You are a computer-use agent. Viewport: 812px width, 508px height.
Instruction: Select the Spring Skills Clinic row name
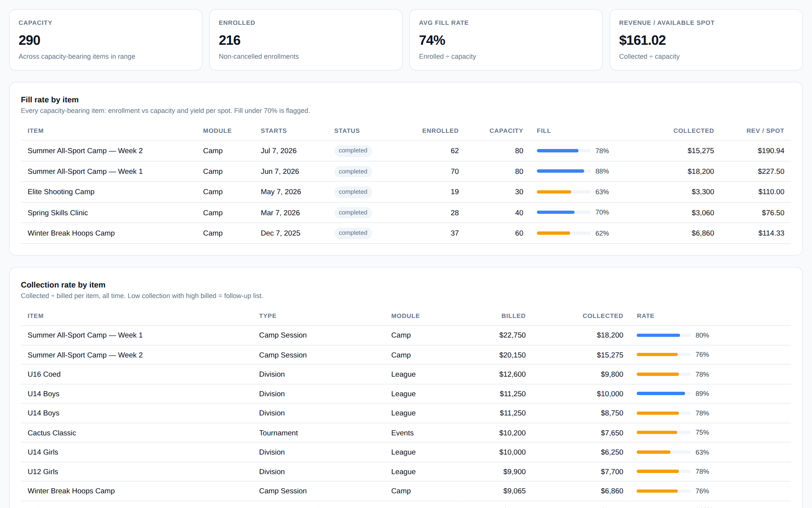[x=58, y=213]
